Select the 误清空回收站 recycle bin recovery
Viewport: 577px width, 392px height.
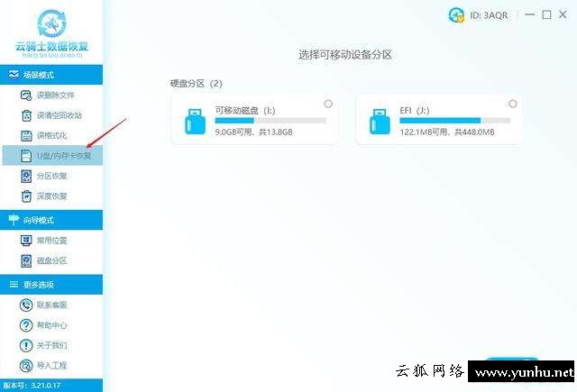pyautogui.click(x=51, y=115)
